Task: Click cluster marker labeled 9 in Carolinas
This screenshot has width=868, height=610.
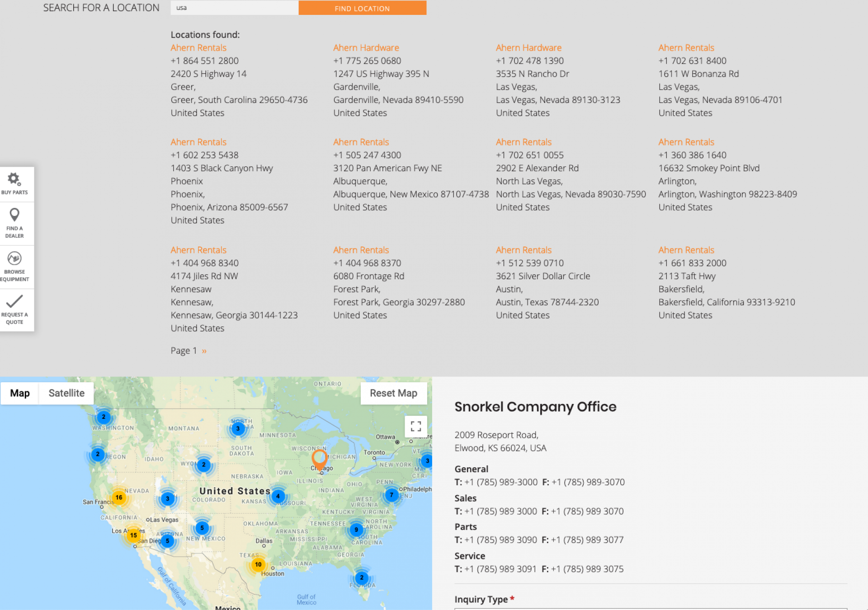Action: pyautogui.click(x=356, y=530)
